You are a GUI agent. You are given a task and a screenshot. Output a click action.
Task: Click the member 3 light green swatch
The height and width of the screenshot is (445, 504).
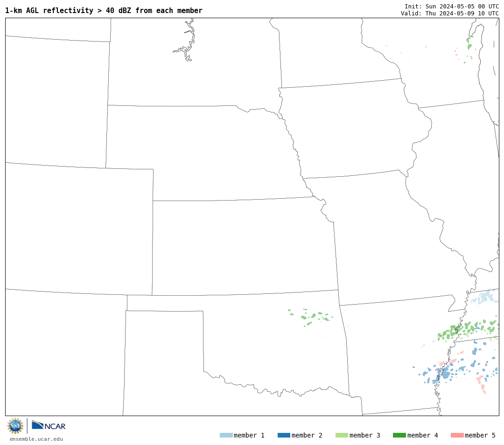[342, 435]
